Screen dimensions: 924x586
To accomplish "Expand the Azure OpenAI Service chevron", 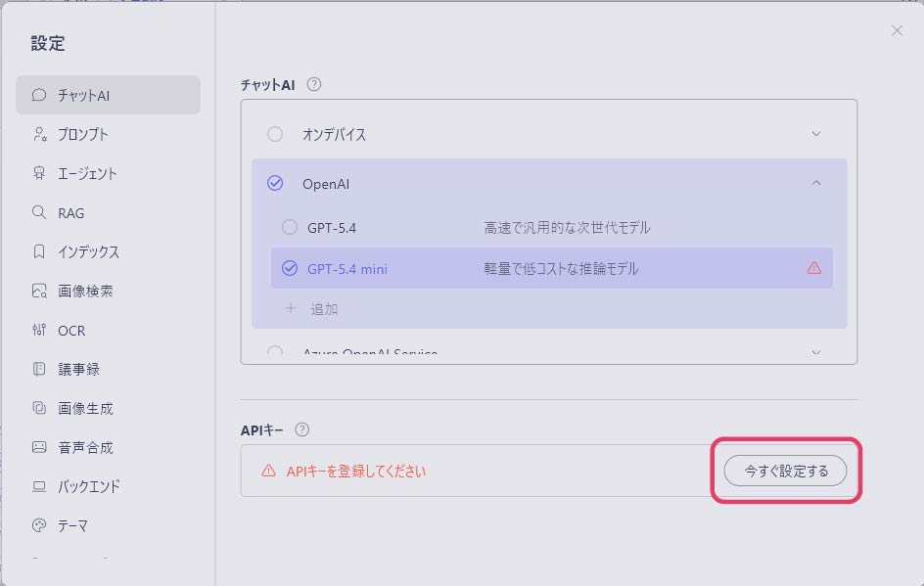I will [x=816, y=352].
